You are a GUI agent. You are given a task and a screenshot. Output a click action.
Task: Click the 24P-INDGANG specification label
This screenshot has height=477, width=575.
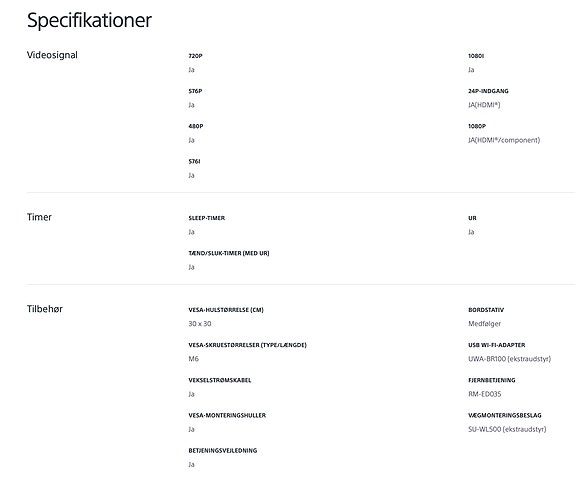[x=488, y=91]
